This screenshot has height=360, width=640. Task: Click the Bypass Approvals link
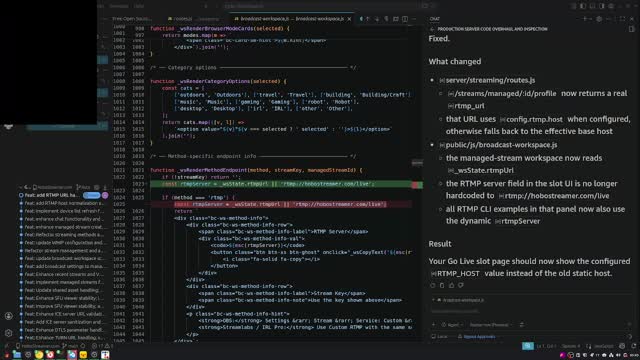[479, 337]
